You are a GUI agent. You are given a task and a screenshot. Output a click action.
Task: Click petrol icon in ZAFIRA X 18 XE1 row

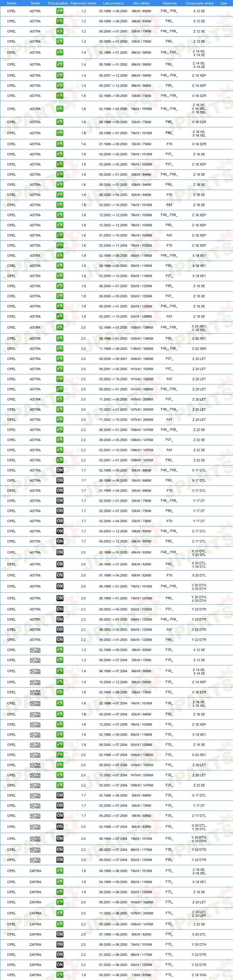[x=60, y=882]
